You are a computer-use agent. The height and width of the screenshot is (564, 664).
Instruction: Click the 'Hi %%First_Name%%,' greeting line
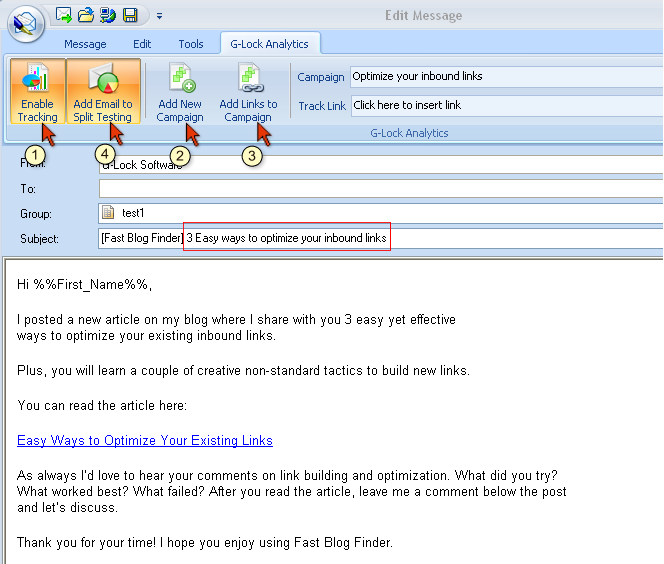[x=84, y=285]
